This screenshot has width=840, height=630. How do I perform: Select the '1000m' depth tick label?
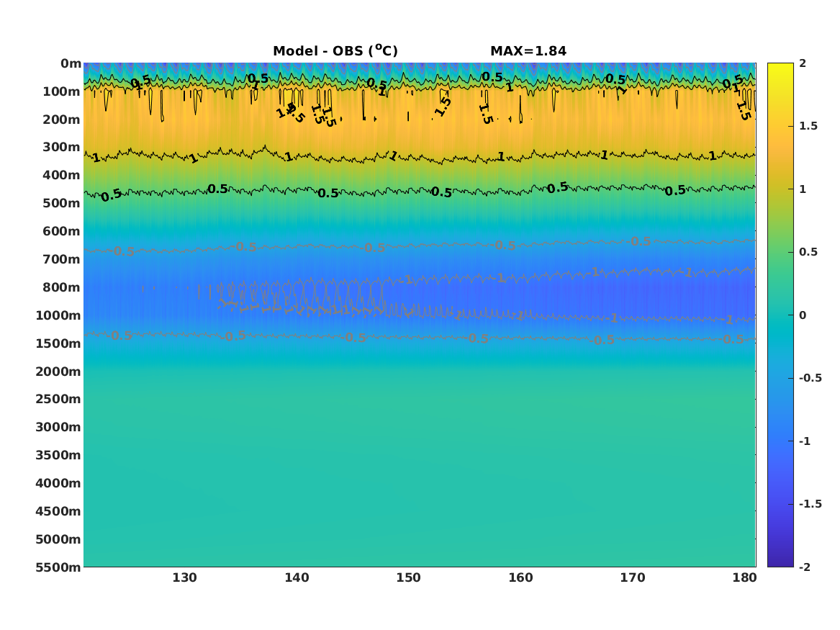pos(58,315)
